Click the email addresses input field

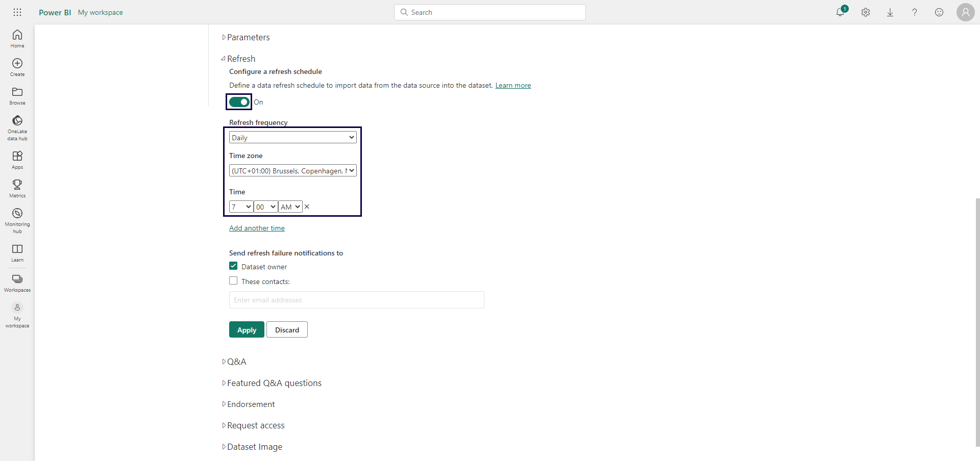coord(356,300)
